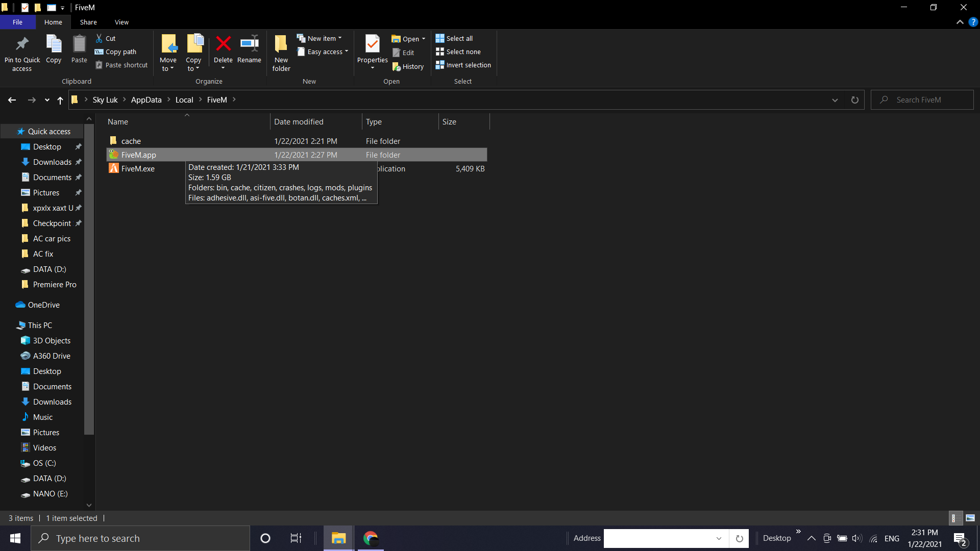The image size is (980, 551).
Task: Switch to details view toggle in status bar
Action: tap(954, 518)
